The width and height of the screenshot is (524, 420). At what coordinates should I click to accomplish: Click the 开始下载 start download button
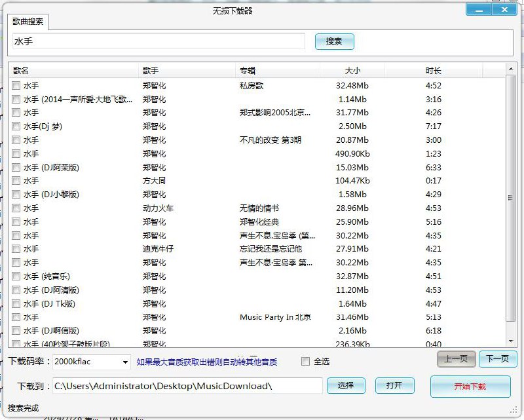coord(470,386)
